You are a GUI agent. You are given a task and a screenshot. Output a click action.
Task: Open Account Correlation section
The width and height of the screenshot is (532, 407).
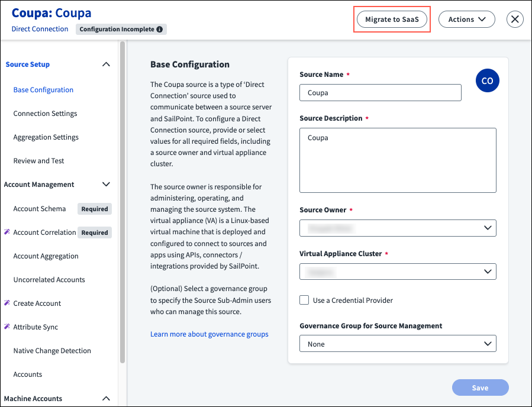click(44, 232)
